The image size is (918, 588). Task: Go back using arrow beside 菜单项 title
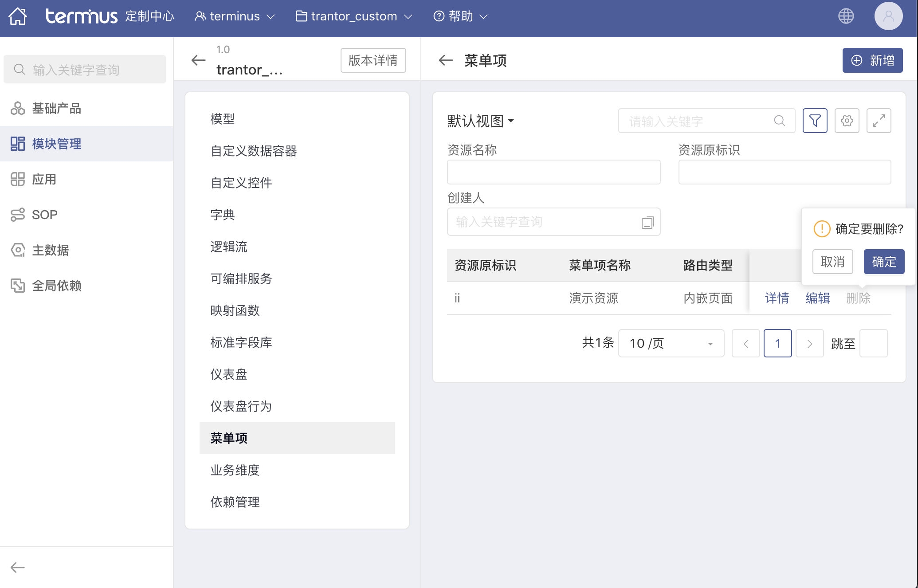coord(446,60)
